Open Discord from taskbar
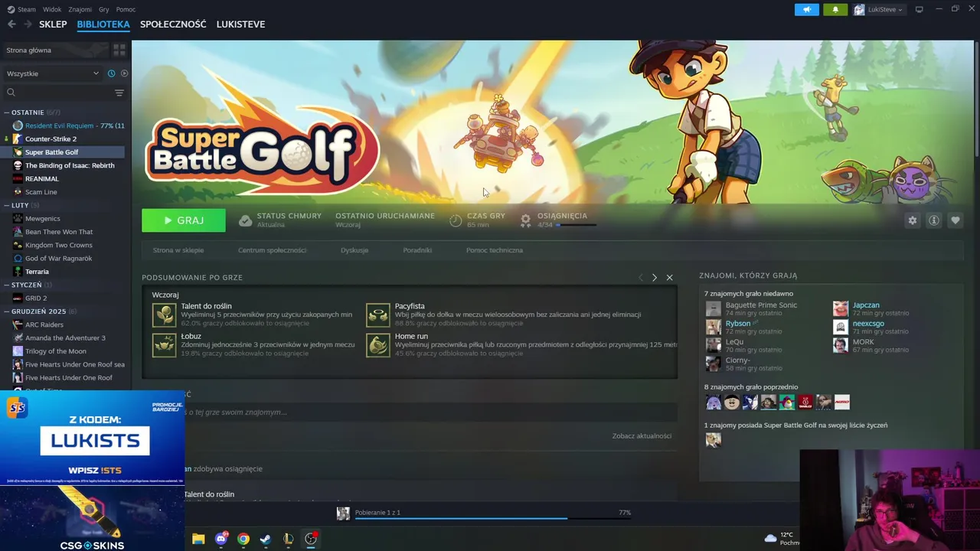This screenshot has height=551, width=980. click(221, 539)
